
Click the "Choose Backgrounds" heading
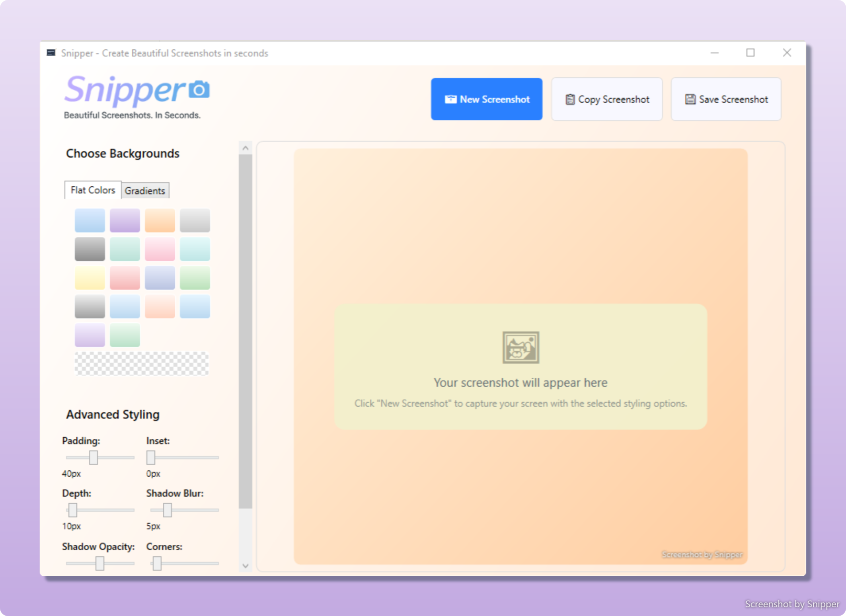(123, 153)
